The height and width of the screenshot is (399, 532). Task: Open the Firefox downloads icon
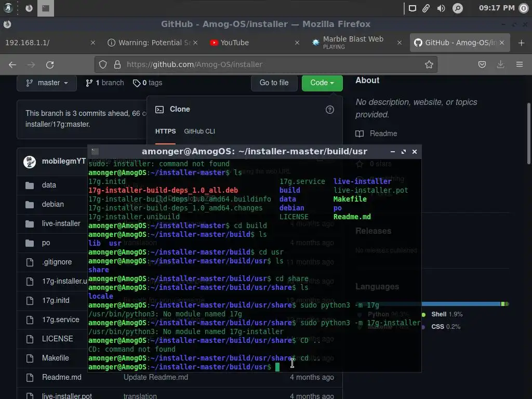[500, 64]
